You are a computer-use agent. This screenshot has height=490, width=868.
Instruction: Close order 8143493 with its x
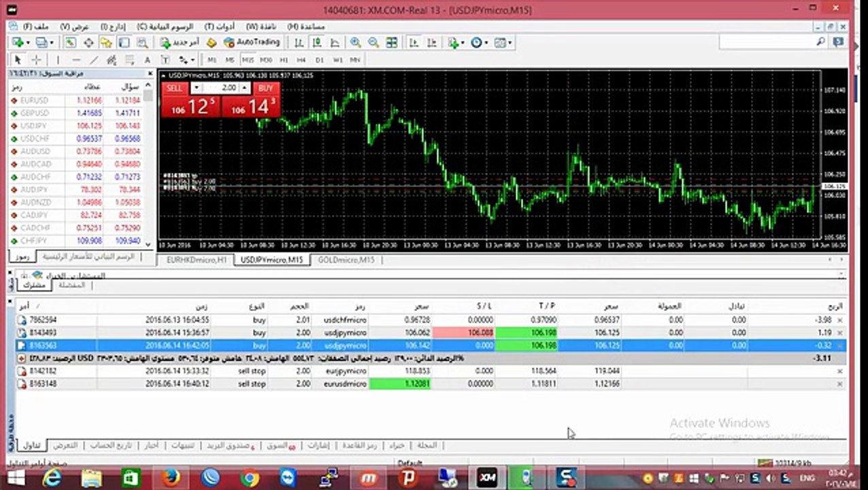tap(841, 333)
